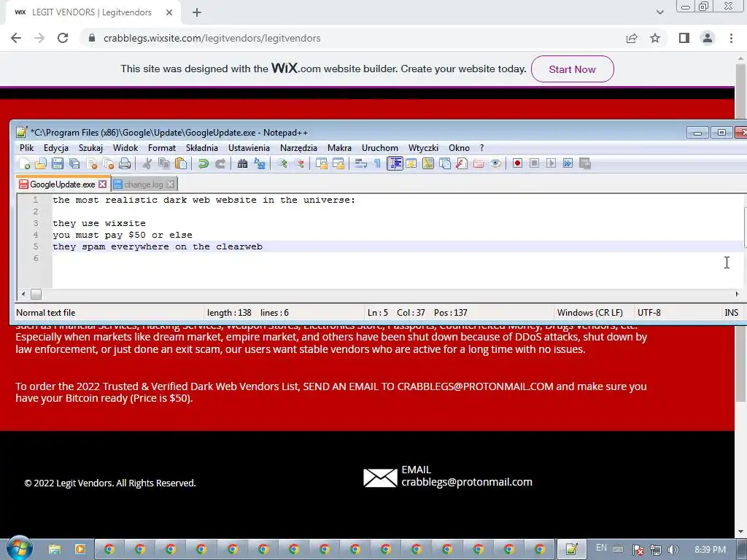Open the Plik menu
Viewport: 747px width, 560px height.
click(x=27, y=148)
